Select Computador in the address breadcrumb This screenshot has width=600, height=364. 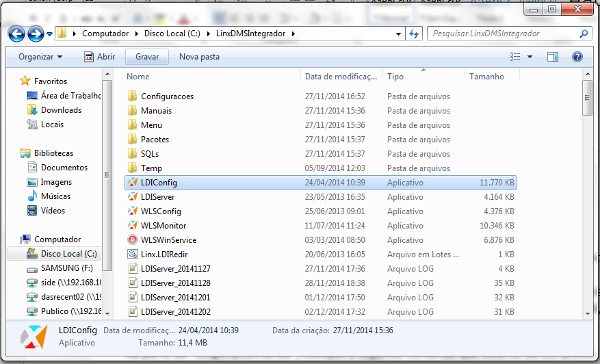(x=105, y=34)
